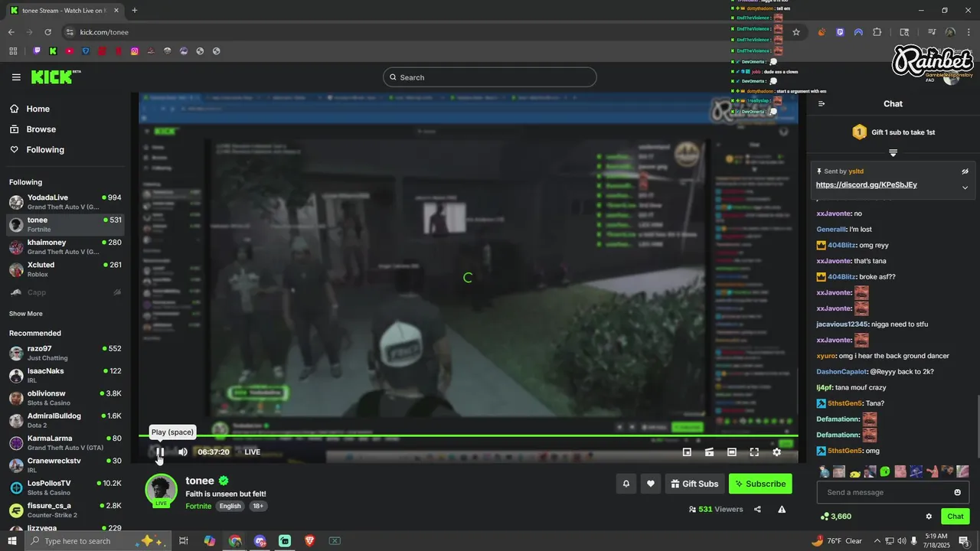980x551 pixels.
Task: Open Windows notification center
Action: coord(965,541)
